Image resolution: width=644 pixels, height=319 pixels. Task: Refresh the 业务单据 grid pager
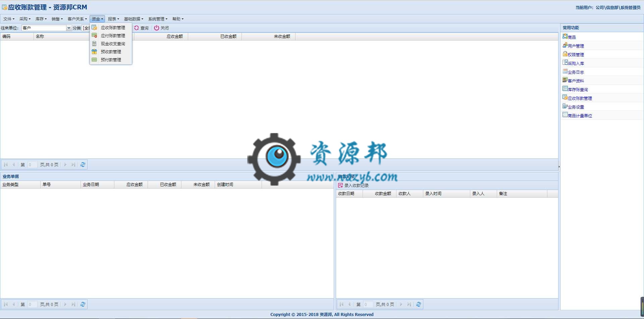coord(83,304)
